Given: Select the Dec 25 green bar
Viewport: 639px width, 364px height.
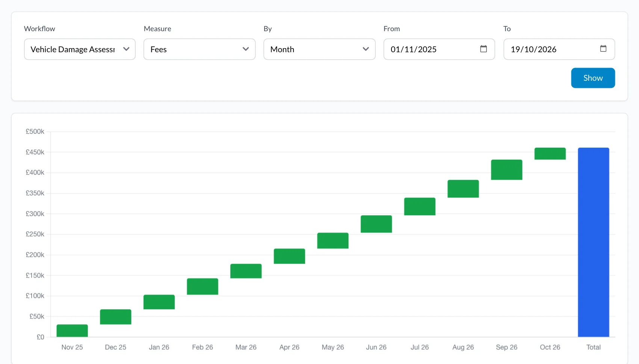Looking at the screenshot, I should point(116,317).
